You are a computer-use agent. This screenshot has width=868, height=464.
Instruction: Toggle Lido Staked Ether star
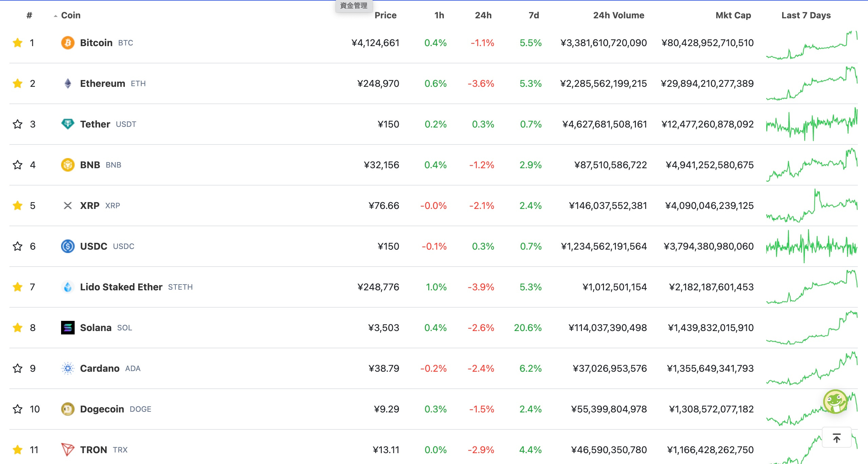pos(18,287)
